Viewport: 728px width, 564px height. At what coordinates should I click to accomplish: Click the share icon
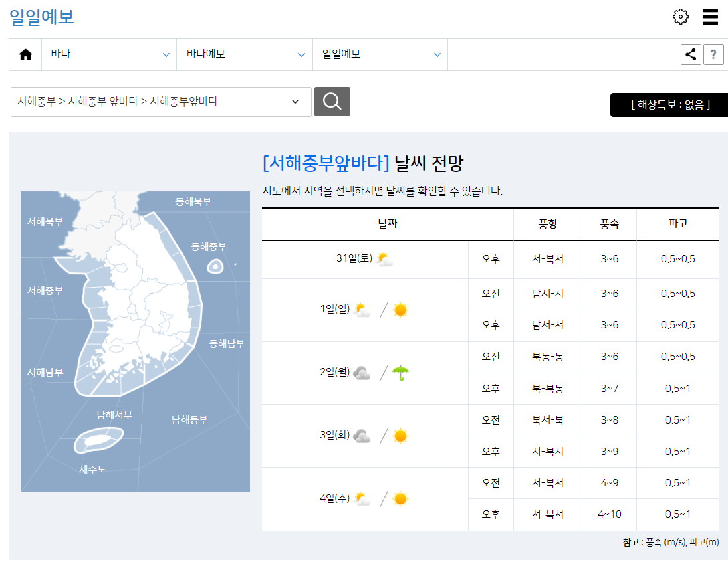pos(691,54)
